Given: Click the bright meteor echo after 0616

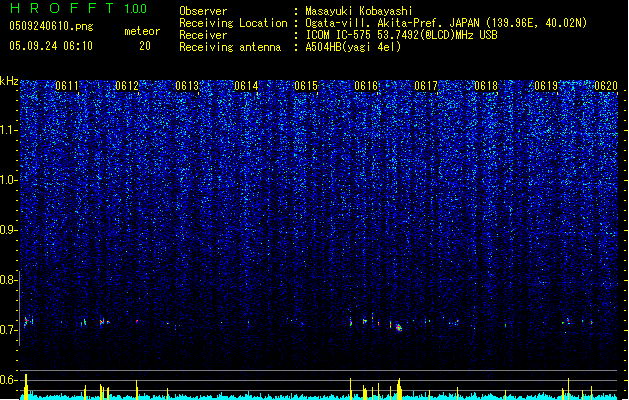Looking at the screenshot, I should coord(398,327).
